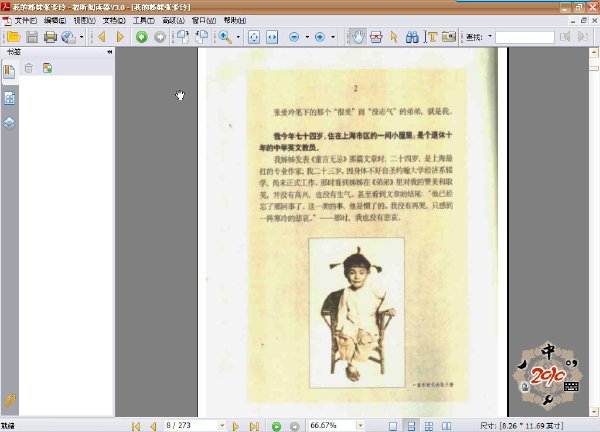This screenshot has width=600, height=432.
Task: Open dropdown arrow beside the globe icon
Action: (x=82, y=37)
